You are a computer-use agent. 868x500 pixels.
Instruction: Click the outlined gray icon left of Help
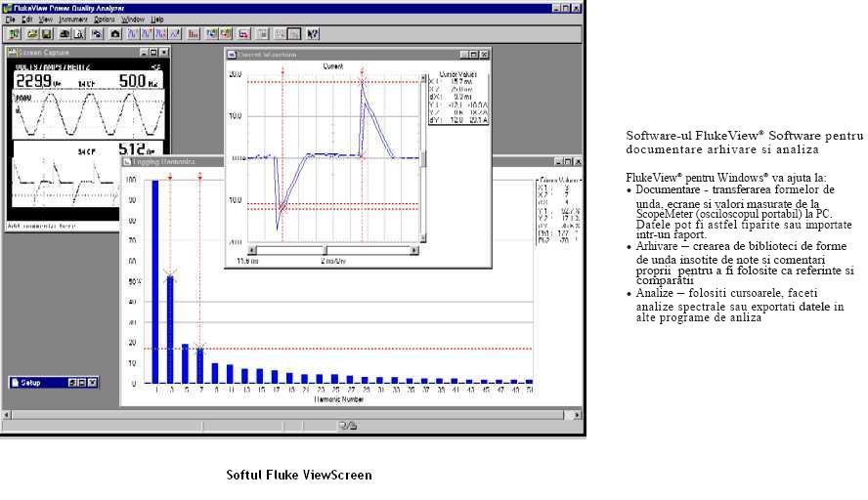click(294, 34)
